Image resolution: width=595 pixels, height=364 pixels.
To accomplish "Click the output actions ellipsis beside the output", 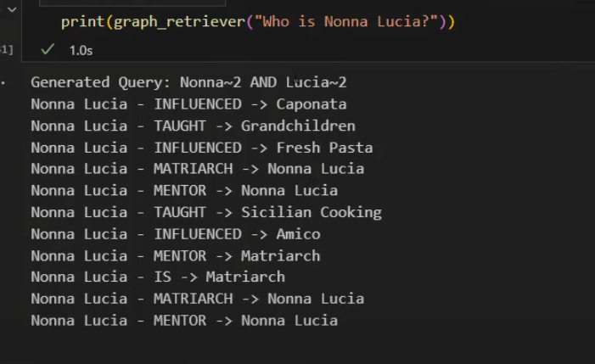I will pos(4,83).
